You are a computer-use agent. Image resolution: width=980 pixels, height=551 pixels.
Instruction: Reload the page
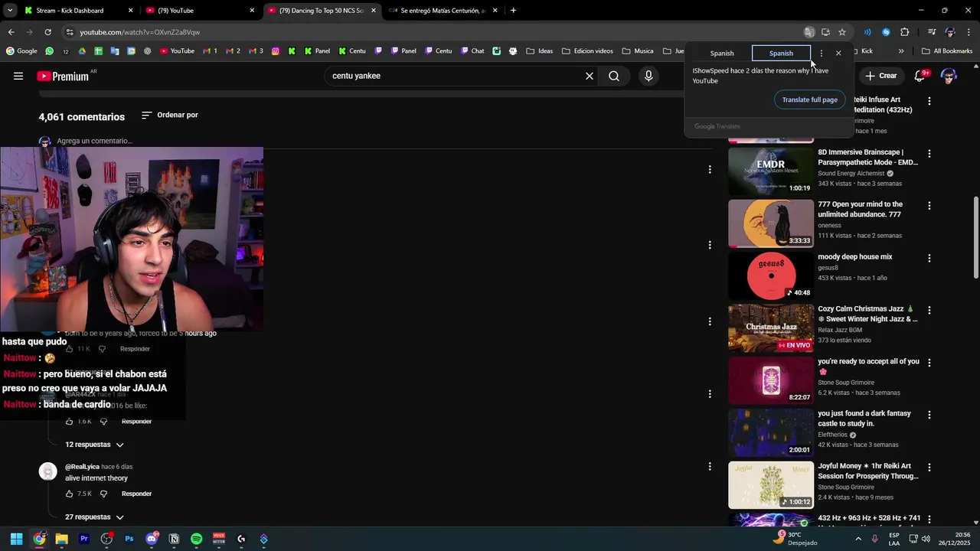pyautogui.click(x=47, y=32)
